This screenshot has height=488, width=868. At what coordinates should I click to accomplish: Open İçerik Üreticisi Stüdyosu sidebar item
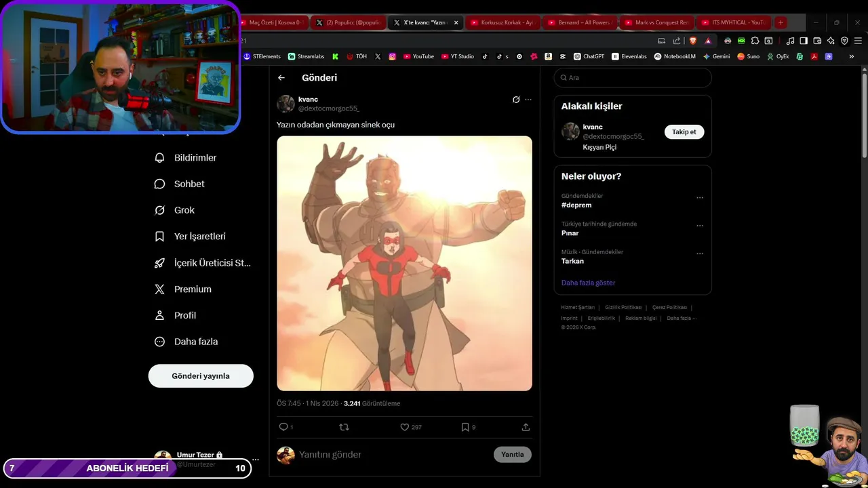[x=203, y=263]
